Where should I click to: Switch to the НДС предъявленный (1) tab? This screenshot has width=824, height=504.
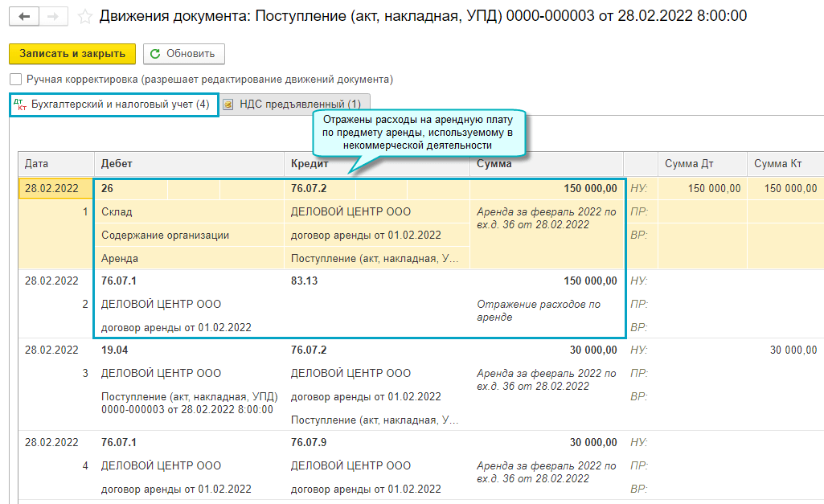coord(295,104)
